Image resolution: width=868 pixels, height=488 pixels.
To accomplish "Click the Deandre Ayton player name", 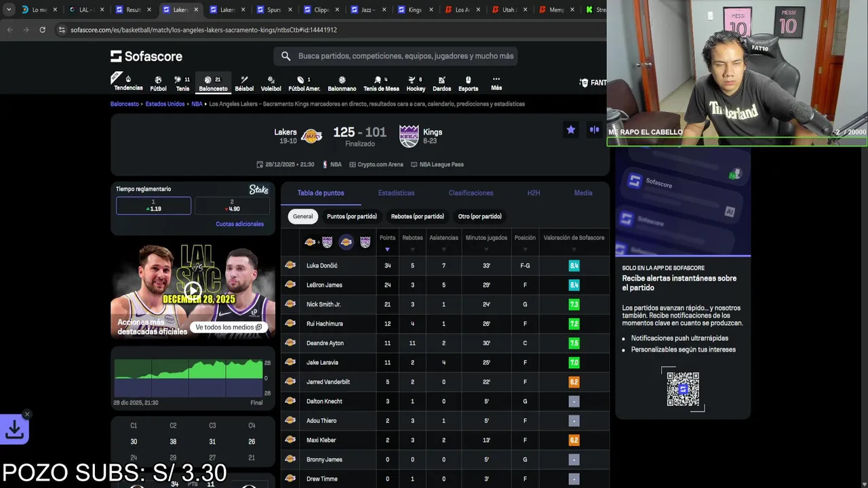I will [x=325, y=344].
